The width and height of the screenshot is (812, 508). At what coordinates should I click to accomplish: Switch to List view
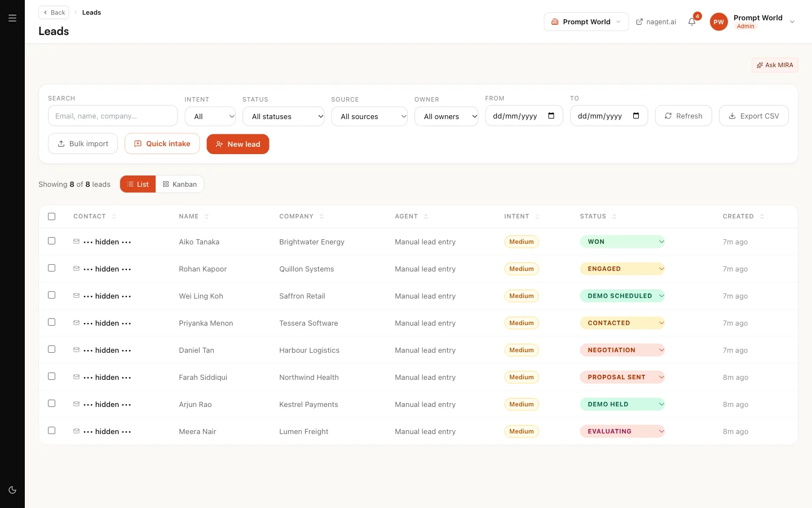(x=138, y=185)
